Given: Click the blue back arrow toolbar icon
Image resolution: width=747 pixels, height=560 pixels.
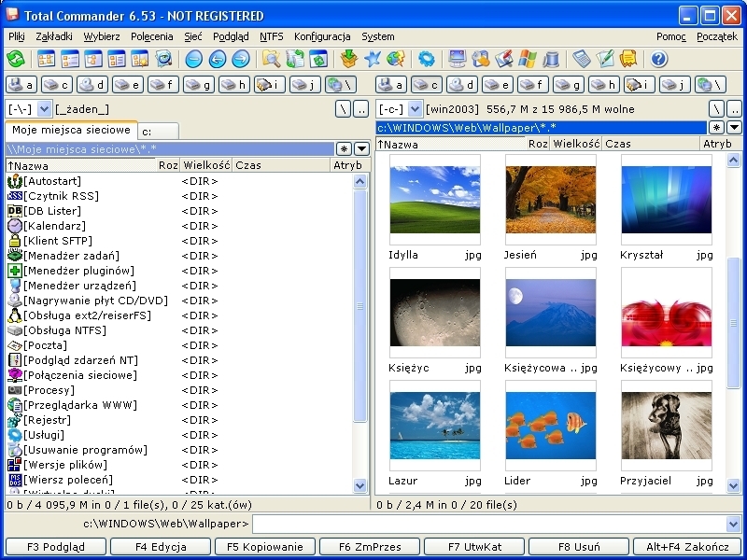Looking at the screenshot, I should coord(218,59).
